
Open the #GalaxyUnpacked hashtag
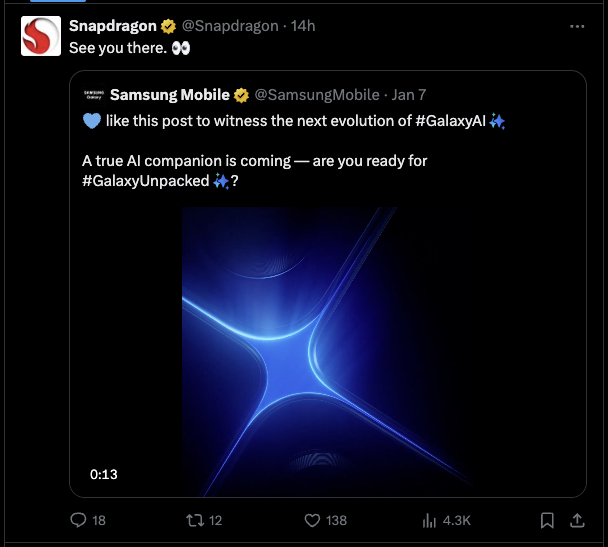pyautogui.click(x=145, y=181)
